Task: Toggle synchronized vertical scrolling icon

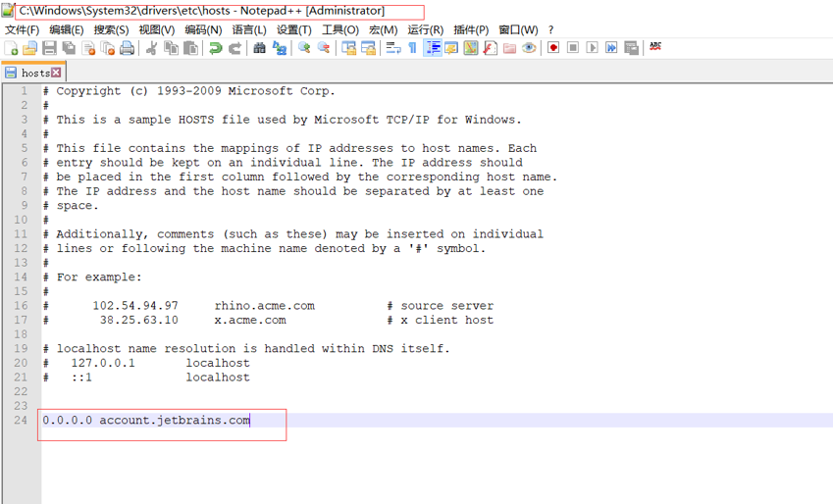Action: [348, 48]
